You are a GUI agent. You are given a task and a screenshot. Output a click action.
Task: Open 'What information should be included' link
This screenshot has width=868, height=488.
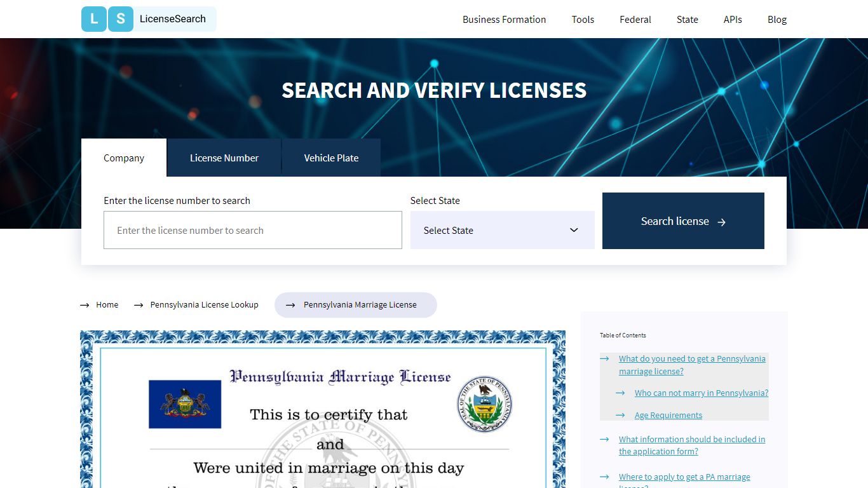click(x=692, y=445)
